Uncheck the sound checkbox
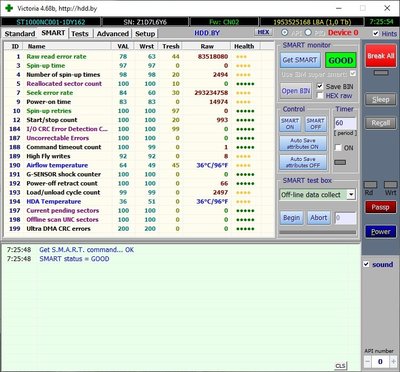This screenshot has width=400, height=372. coord(366,264)
